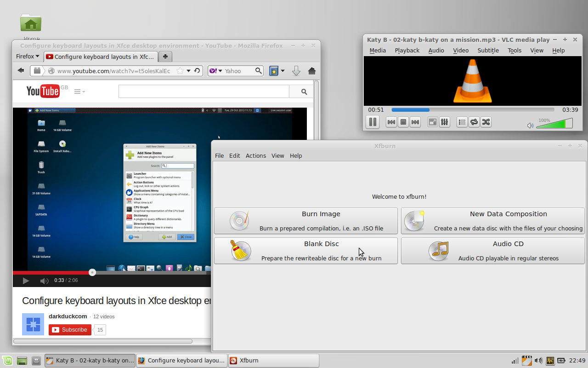The image size is (588, 368).
Task: Click the YouTube logo
Action: (43, 91)
